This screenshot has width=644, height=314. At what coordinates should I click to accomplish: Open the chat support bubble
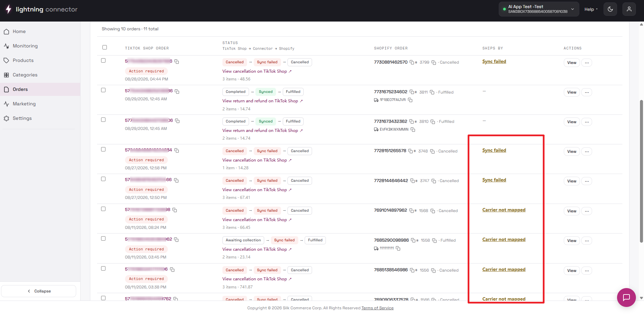tap(626, 298)
